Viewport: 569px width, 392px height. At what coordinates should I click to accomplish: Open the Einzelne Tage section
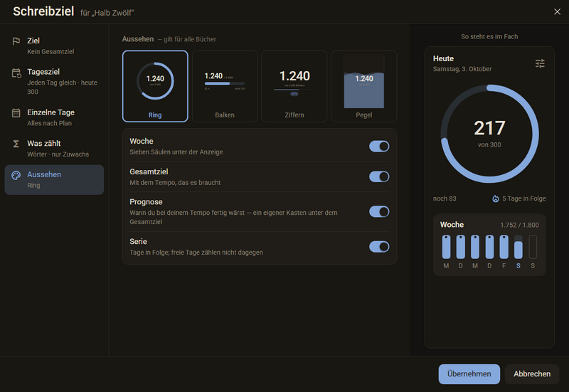(54, 117)
